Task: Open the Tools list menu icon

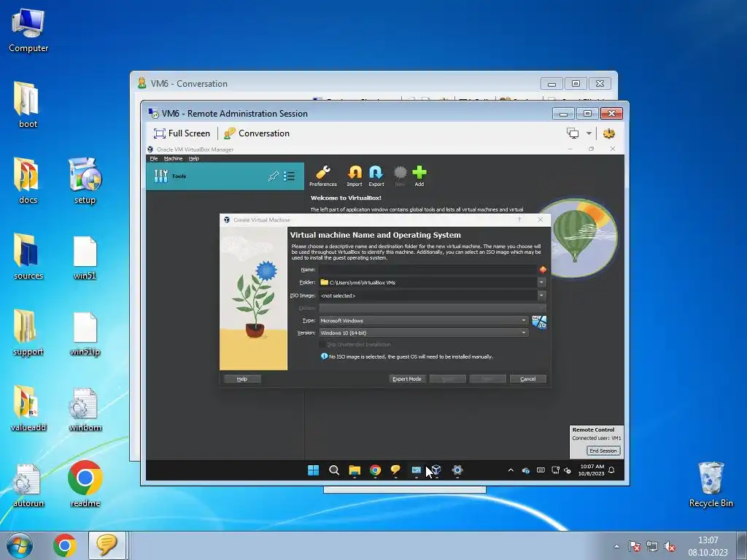Action: coord(289,176)
